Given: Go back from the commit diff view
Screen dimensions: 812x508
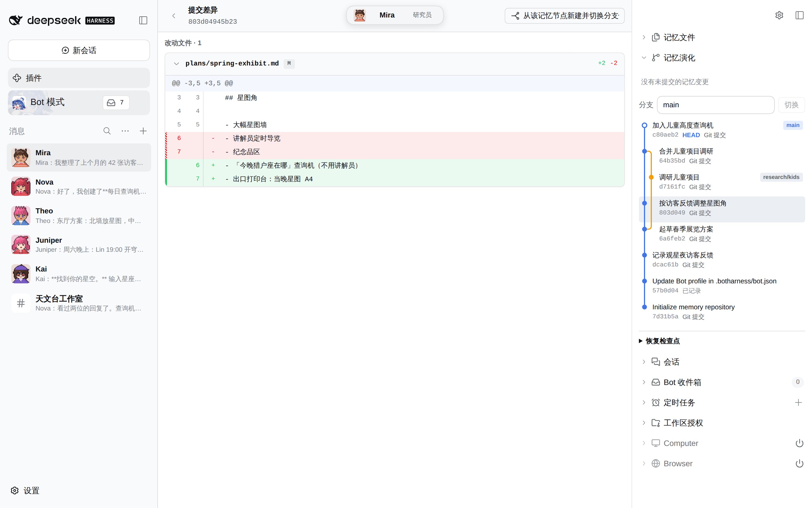Looking at the screenshot, I should tap(174, 16).
